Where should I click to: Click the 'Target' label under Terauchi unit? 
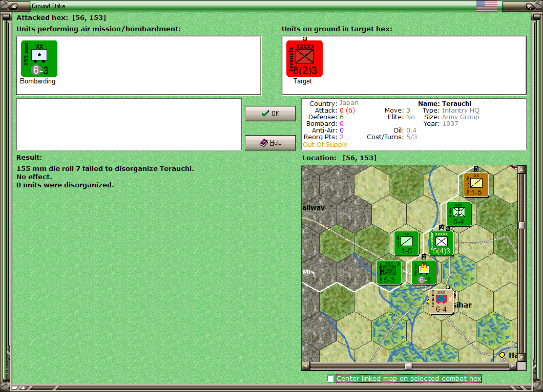point(303,81)
